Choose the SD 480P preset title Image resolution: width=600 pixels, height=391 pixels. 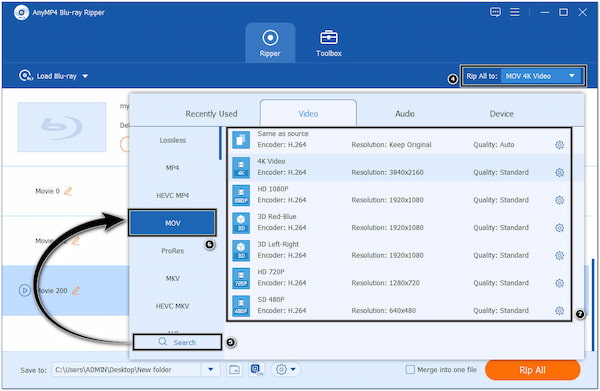pos(271,300)
